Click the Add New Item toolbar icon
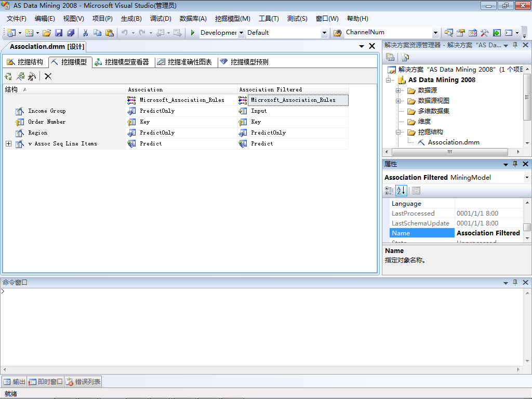 (29, 33)
